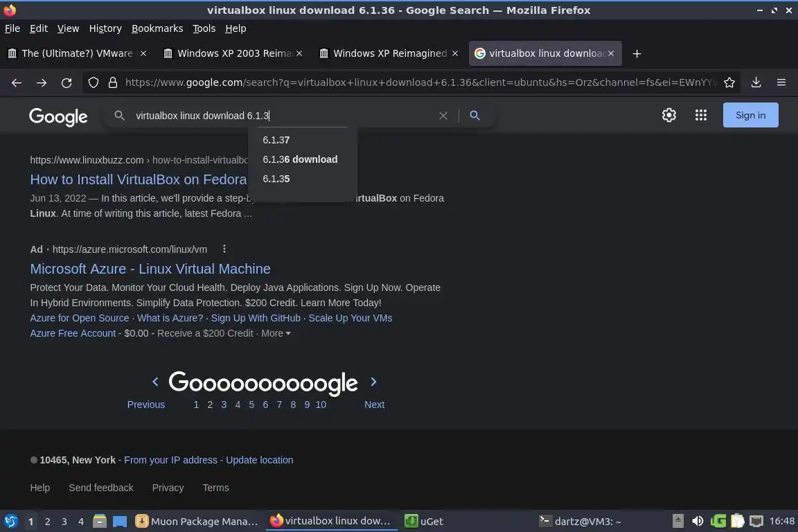Image resolution: width=798 pixels, height=532 pixels.
Task: Show desktop icon in taskbar
Action: [120, 522]
